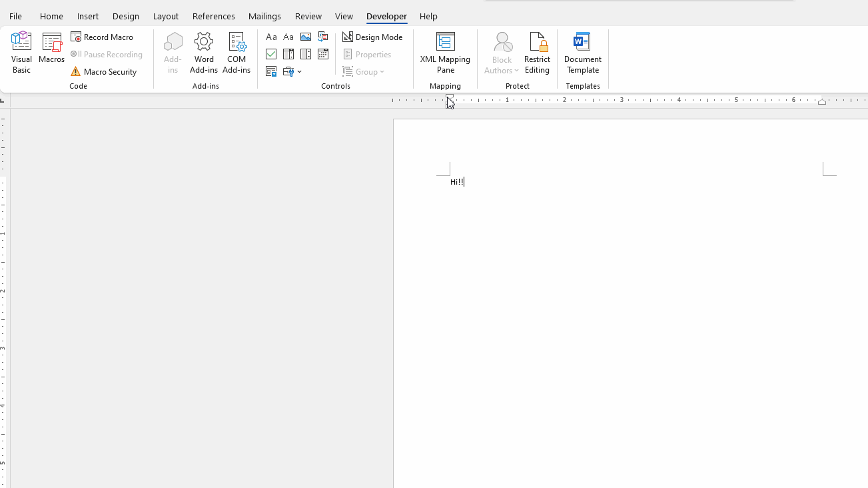Screen dimensions: 868x488
Task: Place cursor after the Hi!! text
Action: pyautogui.click(x=464, y=181)
